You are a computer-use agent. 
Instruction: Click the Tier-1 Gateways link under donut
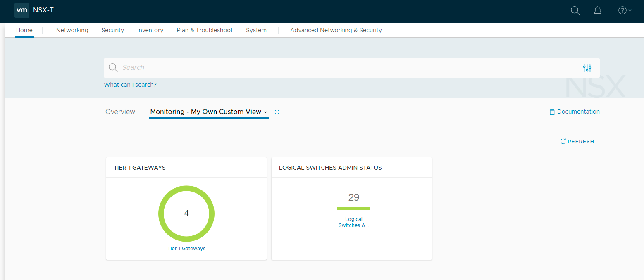pyautogui.click(x=186, y=249)
